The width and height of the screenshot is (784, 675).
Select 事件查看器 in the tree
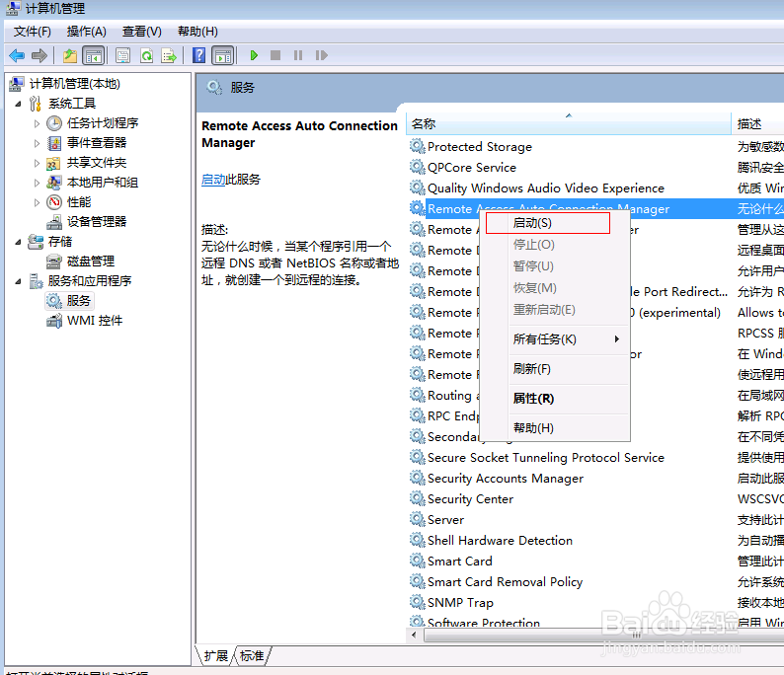pos(97,143)
